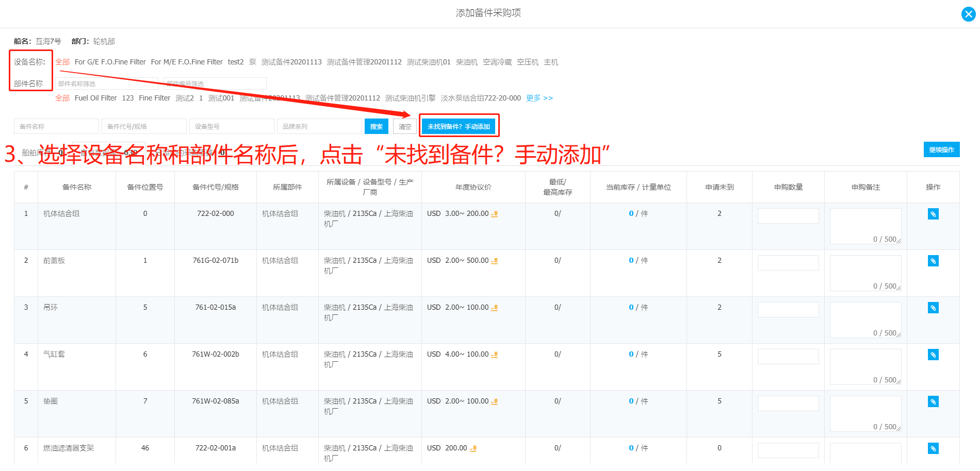Filter equipment by 测试柴油机01

[x=429, y=62]
